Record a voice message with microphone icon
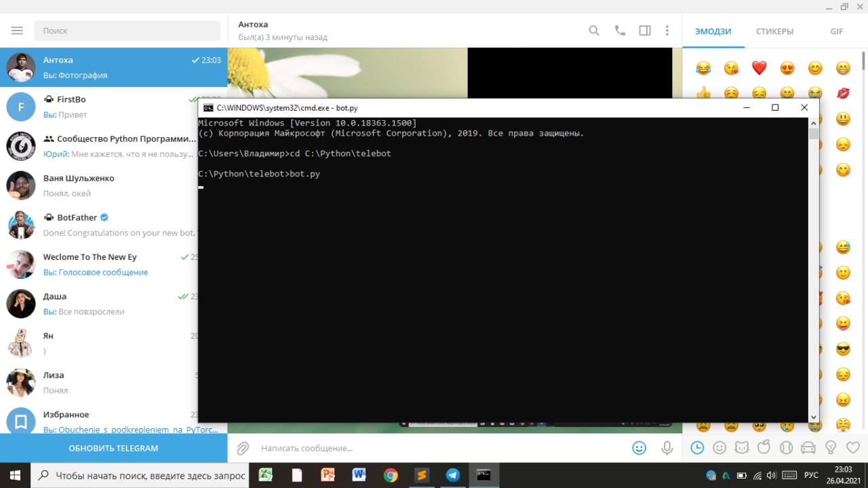This screenshot has height=488, width=868. click(667, 448)
